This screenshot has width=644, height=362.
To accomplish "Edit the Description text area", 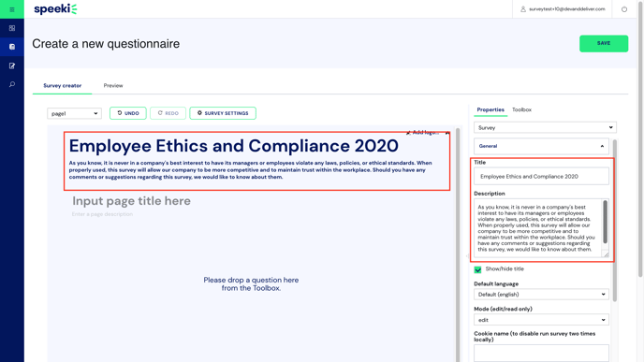I will pos(538,228).
